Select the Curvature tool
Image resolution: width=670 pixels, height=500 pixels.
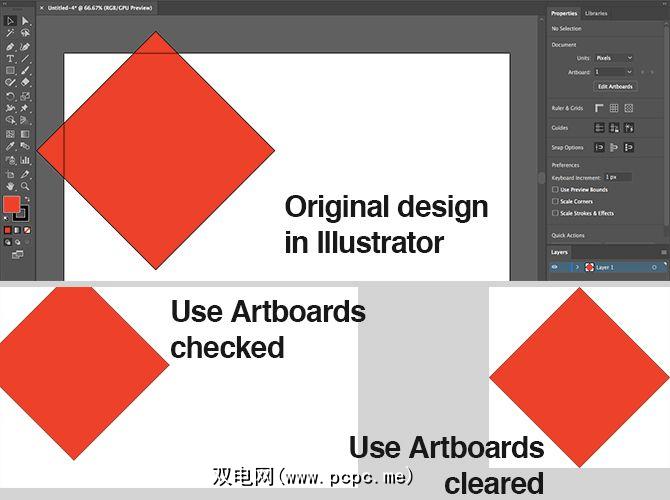pyautogui.click(x=25, y=46)
